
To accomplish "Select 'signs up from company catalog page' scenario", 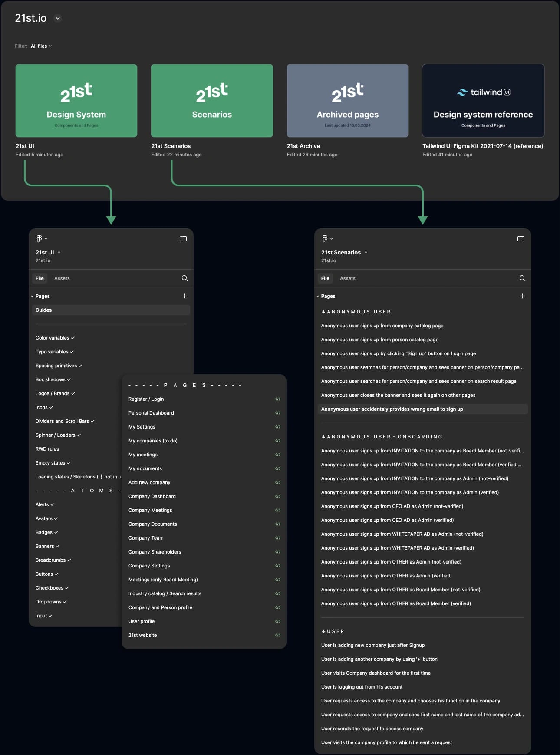I will pos(382,326).
